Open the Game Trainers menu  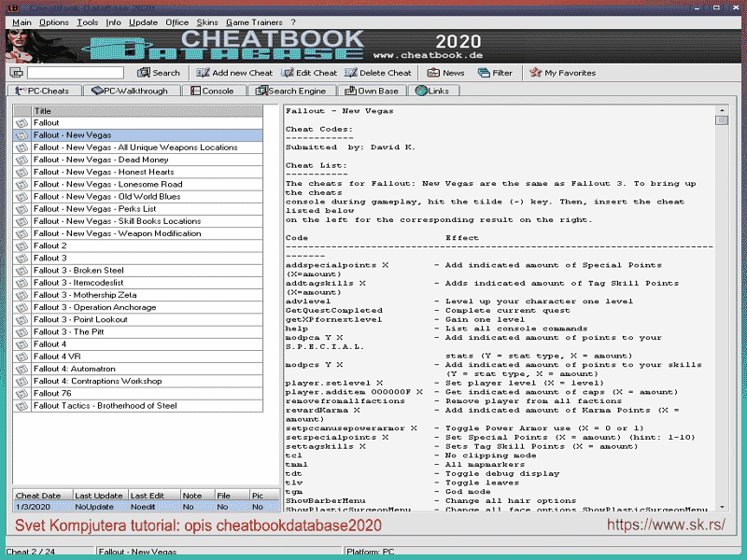click(254, 22)
